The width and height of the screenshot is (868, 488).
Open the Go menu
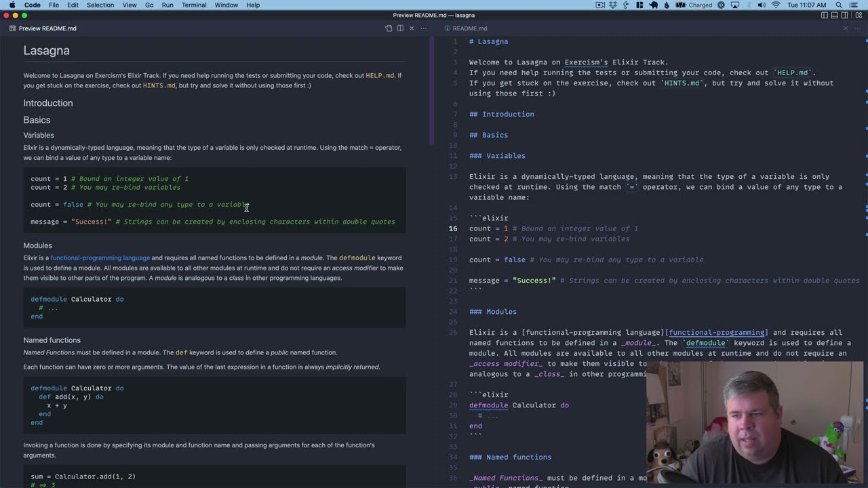149,5
